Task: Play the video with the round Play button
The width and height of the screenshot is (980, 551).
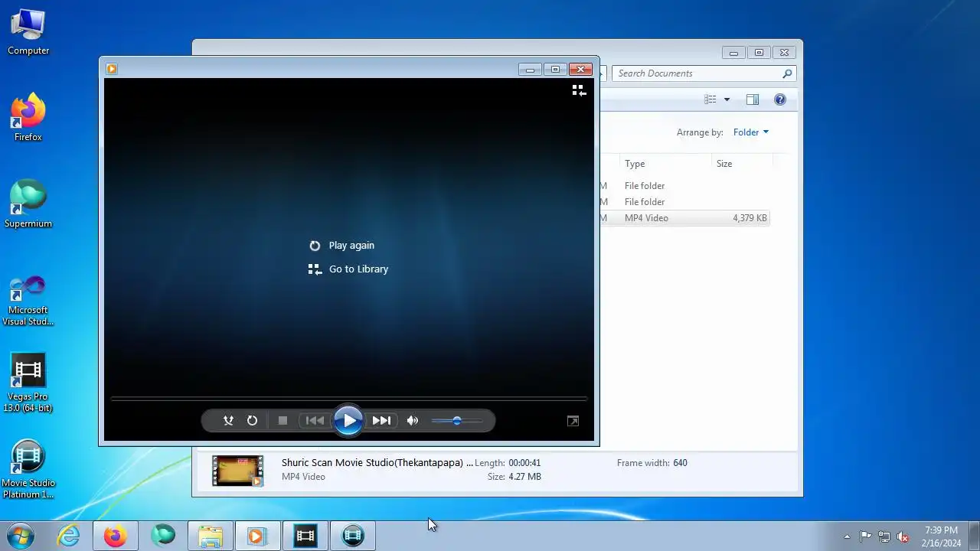Action: [348, 420]
